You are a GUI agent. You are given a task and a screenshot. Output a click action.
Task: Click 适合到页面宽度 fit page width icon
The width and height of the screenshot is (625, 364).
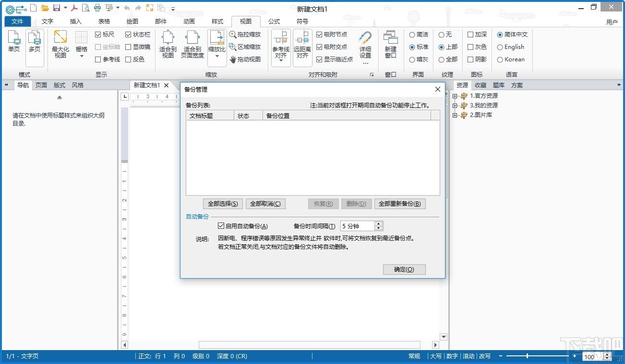pyautogui.click(x=192, y=44)
